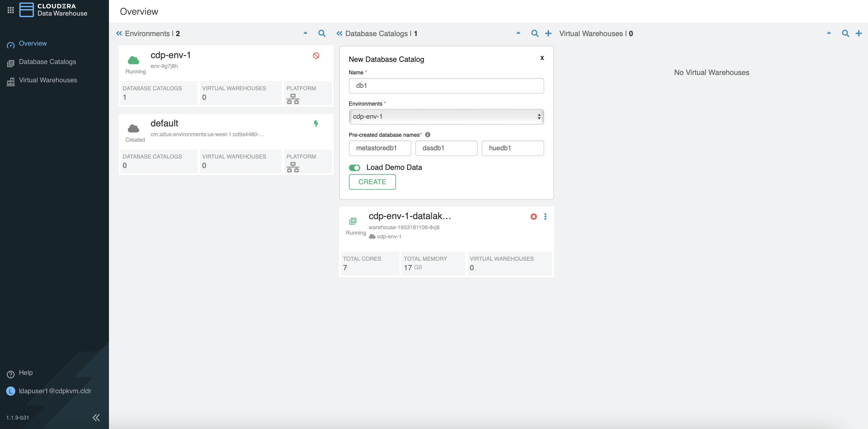868x429 pixels.
Task: Collapse Environments panel with double chevron
Action: click(x=119, y=33)
